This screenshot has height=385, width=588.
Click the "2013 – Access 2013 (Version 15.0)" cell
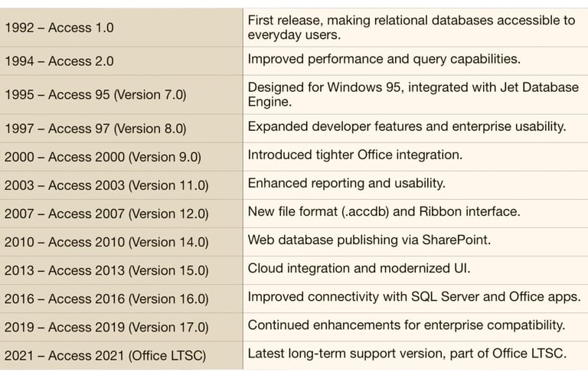point(106,270)
